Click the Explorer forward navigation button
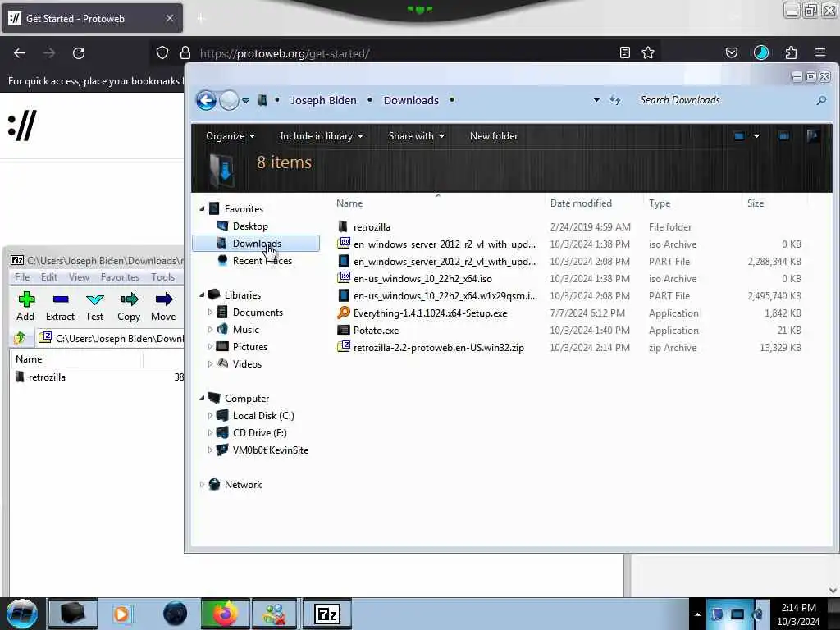Image resolution: width=840 pixels, height=630 pixels. point(230,100)
